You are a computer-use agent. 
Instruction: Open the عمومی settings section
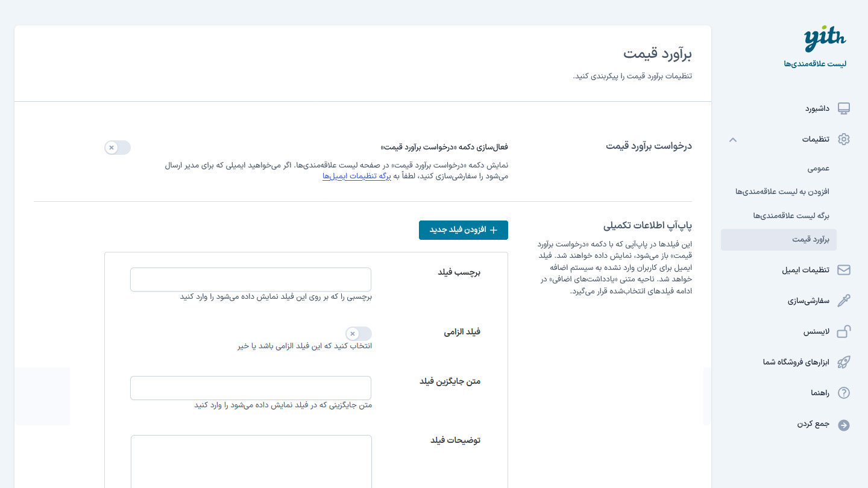tap(819, 168)
